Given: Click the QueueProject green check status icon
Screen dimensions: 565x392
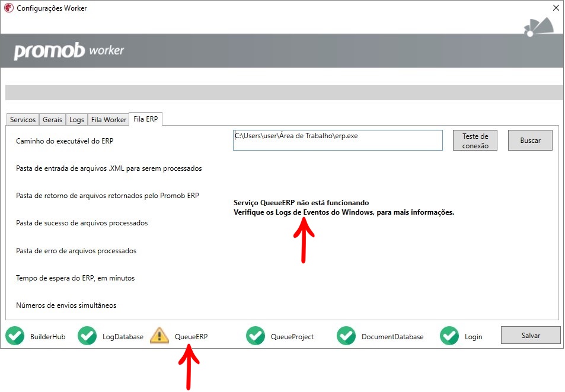Looking at the screenshot, I should (x=256, y=336).
